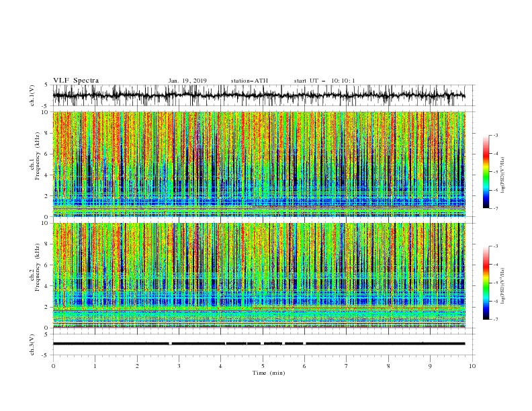Click the '-7' tick on the upper colorbar
532x411 pixels.
(495, 209)
